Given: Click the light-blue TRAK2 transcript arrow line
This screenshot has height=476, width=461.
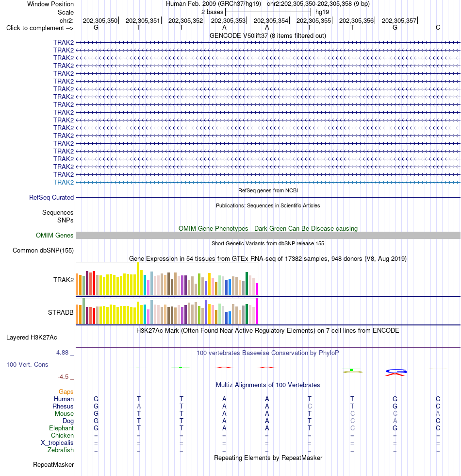Looking at the screenshot, I should tap(268, 183).
